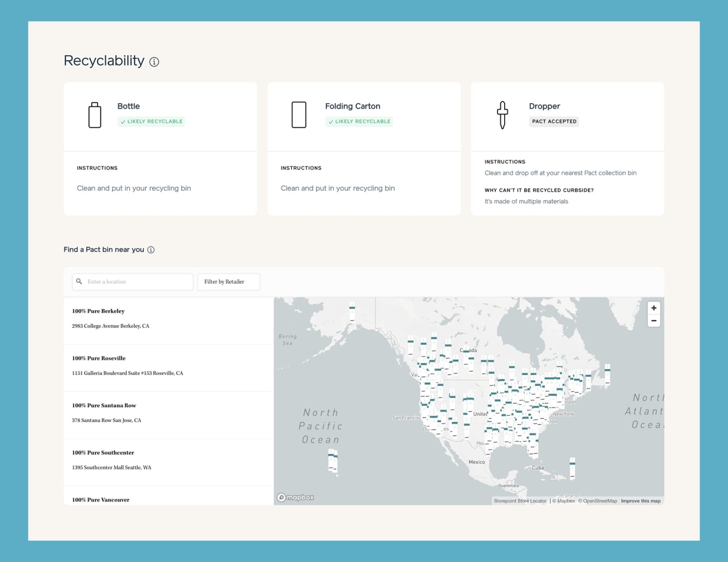728x562 pixels.
Task: Click the 1395 Southcenter Mall Seattle address
Action: point(112,467)
